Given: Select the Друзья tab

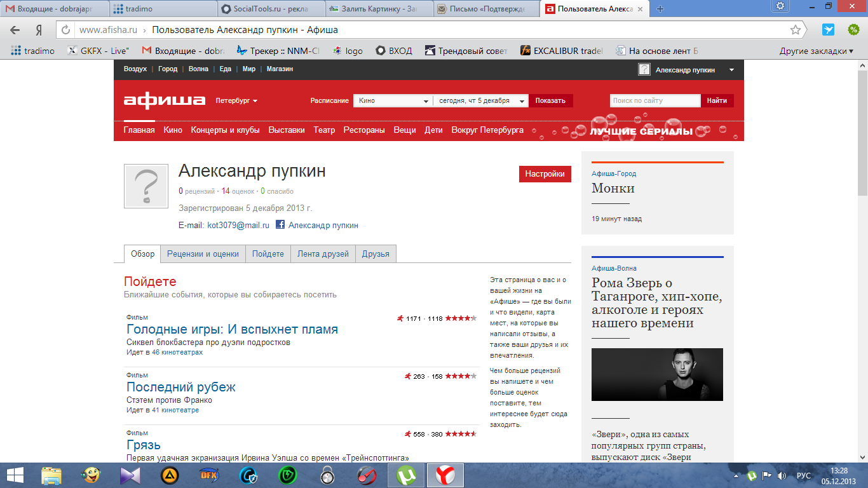Looking at the screenshot, I should (x=376, y=254).
